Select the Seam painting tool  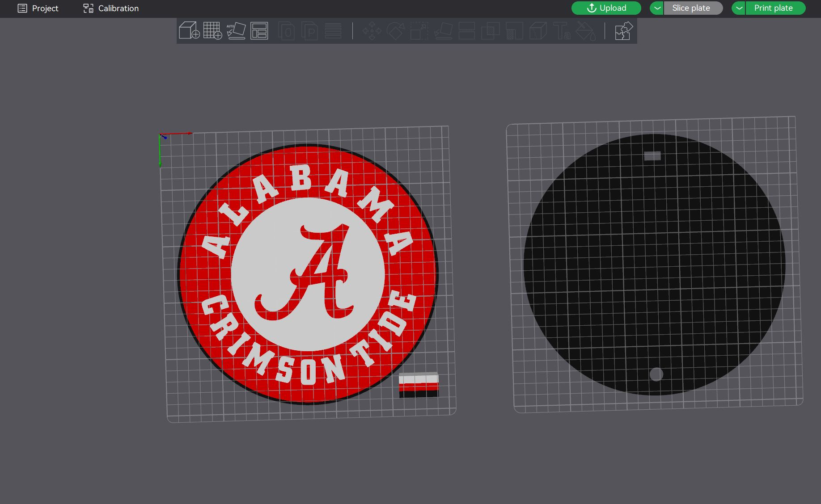pyautogui.click(x=538, y=31)
